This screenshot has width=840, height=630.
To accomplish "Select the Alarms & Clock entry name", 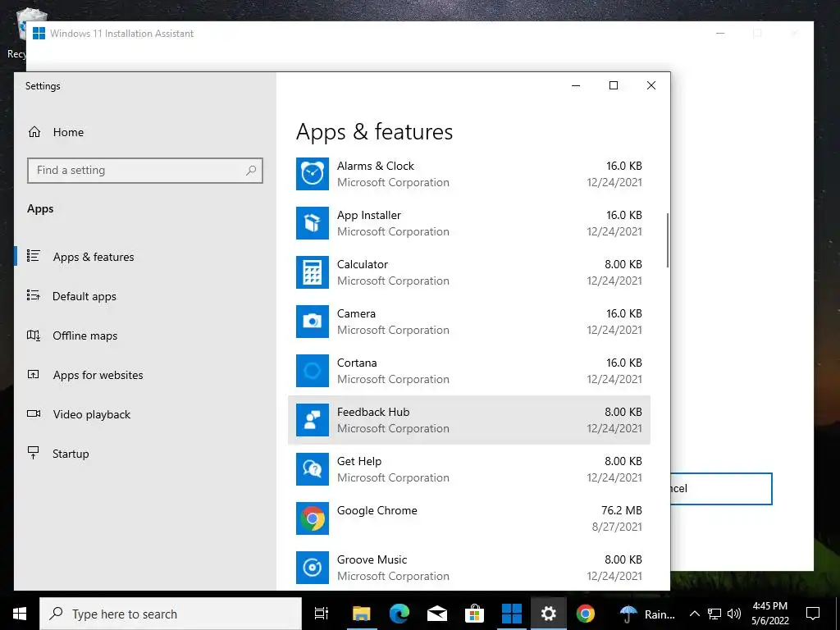I will point(376,166).
